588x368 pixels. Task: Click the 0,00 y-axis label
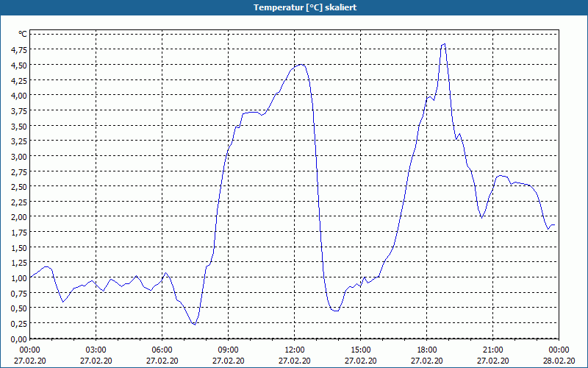(21, 339)
